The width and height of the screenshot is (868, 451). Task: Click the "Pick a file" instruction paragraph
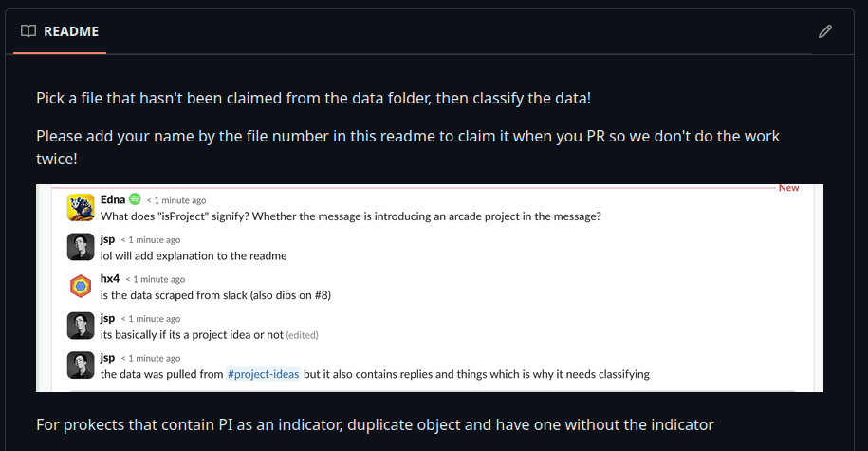[314, 99]
